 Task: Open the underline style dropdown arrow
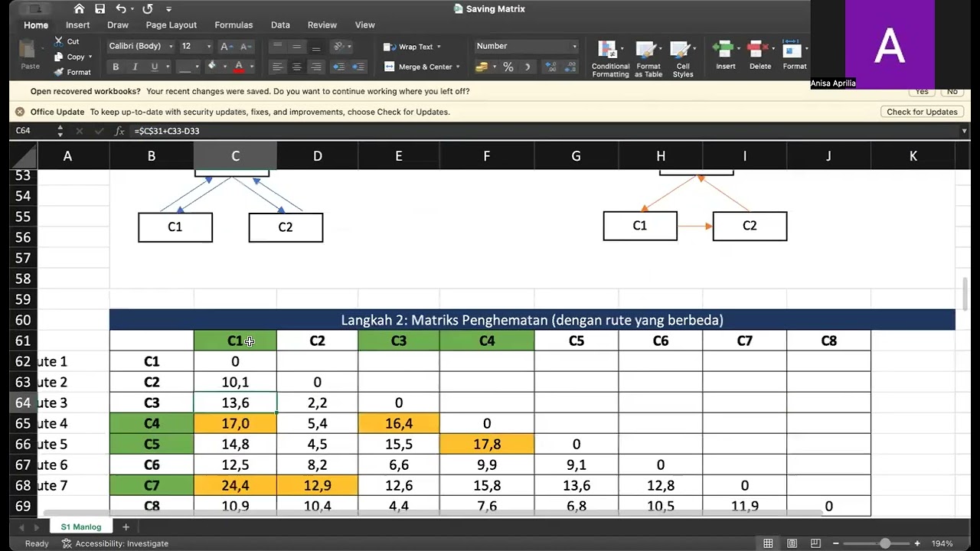coord(166,67)
